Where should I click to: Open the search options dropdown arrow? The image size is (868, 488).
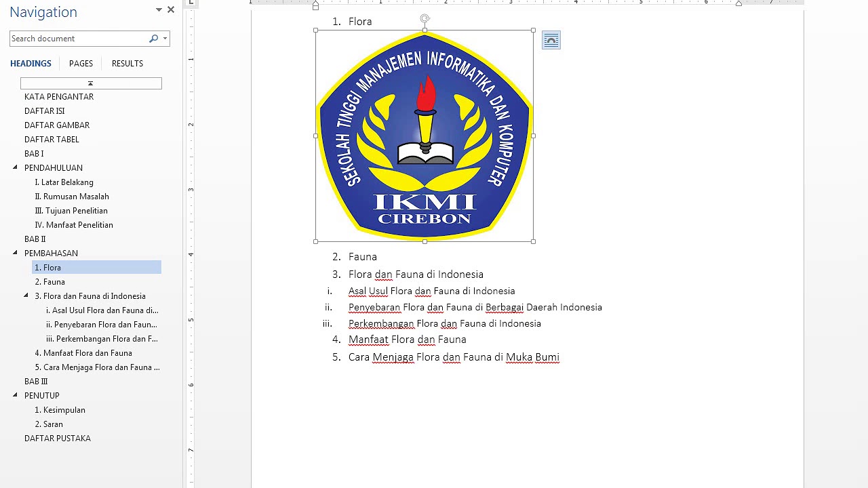(165, 39)
